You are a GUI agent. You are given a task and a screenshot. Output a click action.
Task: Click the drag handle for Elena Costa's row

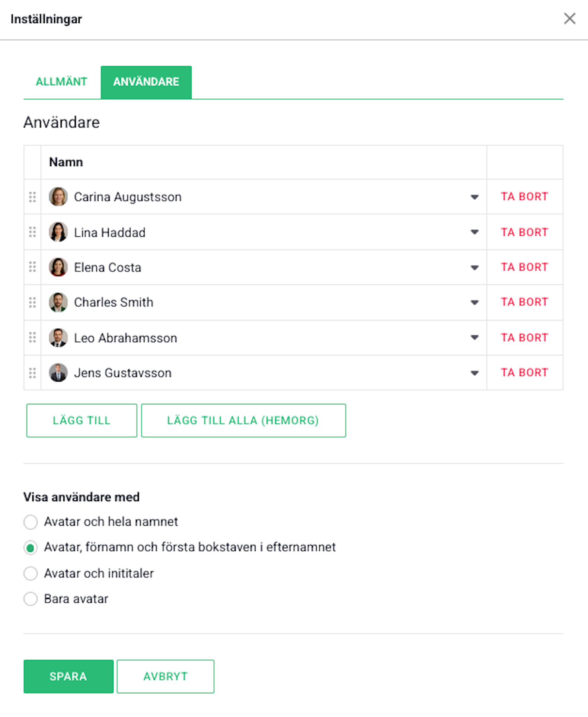32,267
